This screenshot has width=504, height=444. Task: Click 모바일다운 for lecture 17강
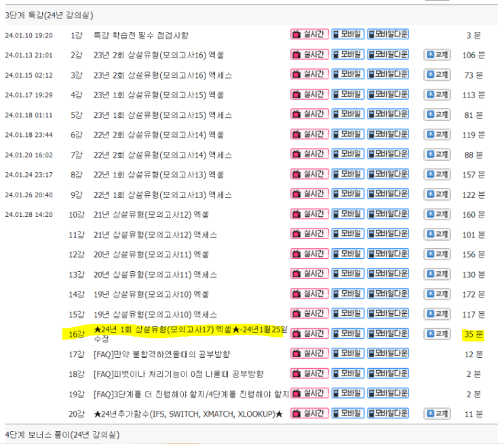pyautogui.click(x=388, y=353)
